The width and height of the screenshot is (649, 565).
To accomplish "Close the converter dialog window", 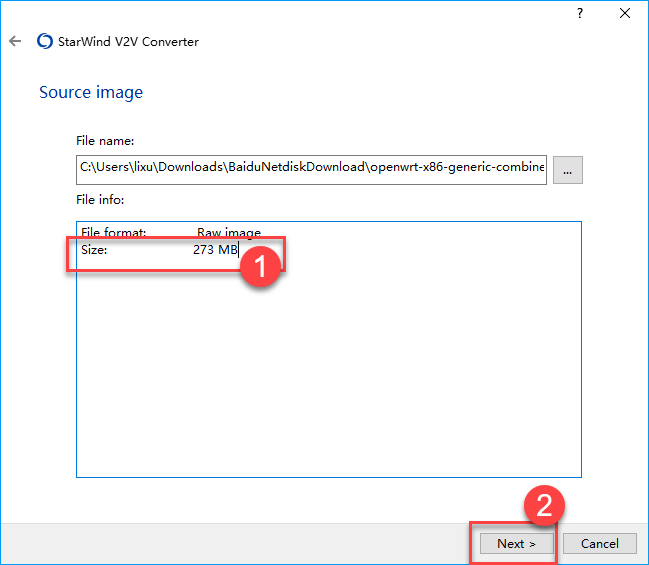I will [625, 14].
